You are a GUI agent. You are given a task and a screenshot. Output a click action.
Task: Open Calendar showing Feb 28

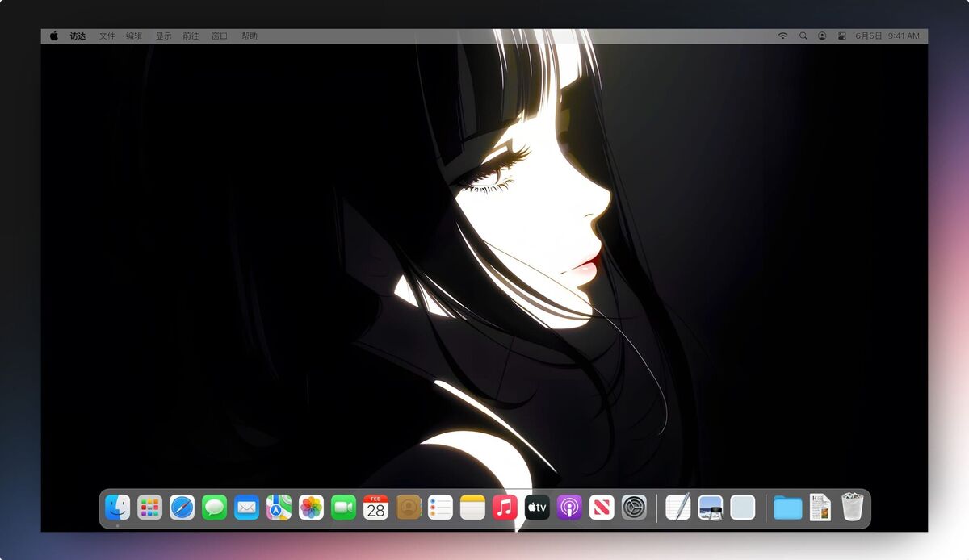tap(375, 508)
